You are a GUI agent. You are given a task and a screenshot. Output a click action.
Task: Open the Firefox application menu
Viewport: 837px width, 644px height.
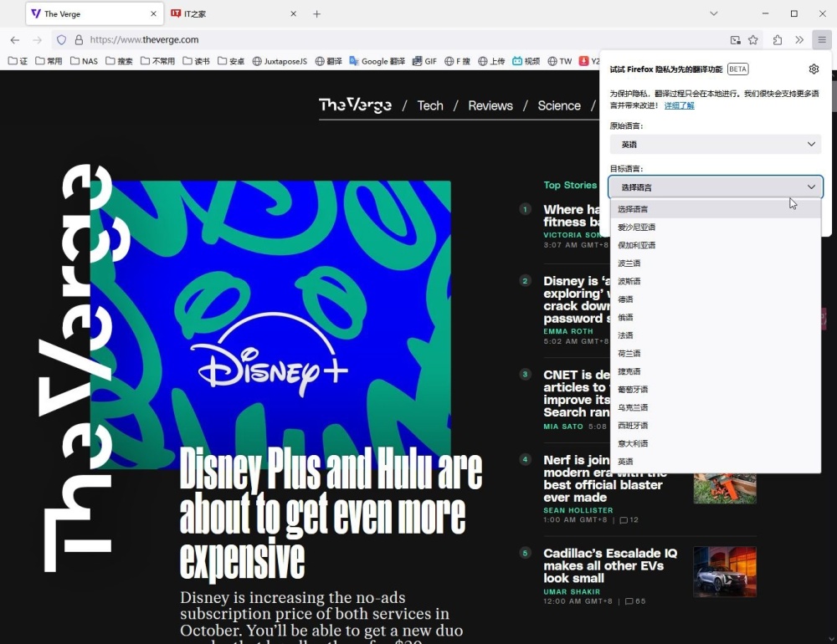pyautogui.click(x=821, y=39)
